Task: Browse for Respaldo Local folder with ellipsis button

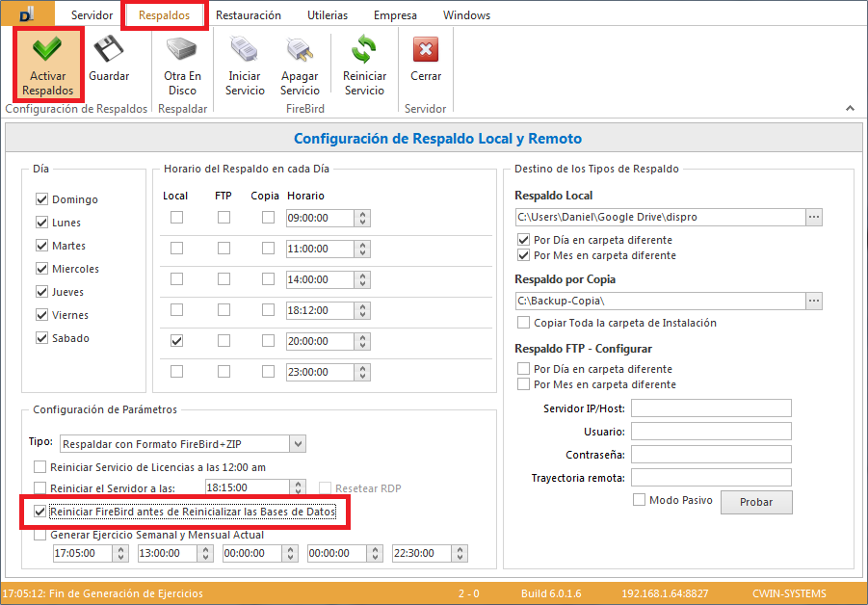Action: [814, 217]
